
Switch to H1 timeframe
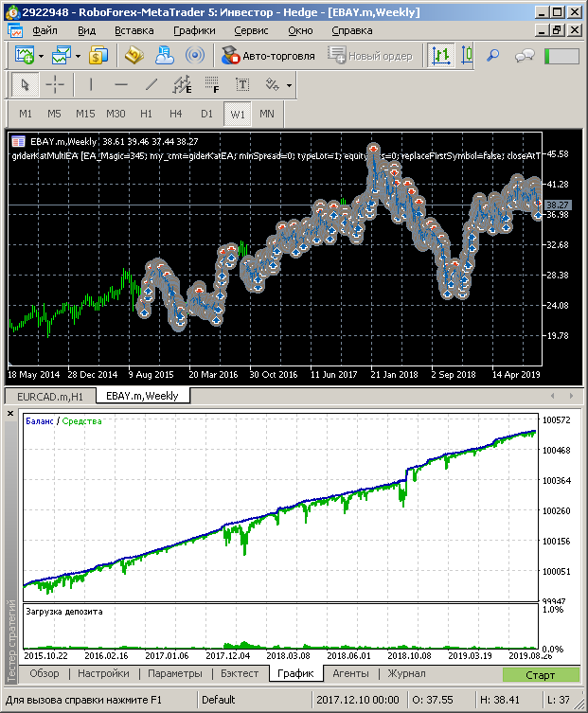[x=146, y=114]
